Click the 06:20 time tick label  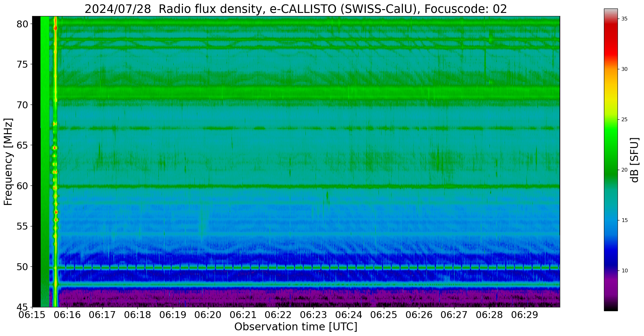[x=208, y=315]
